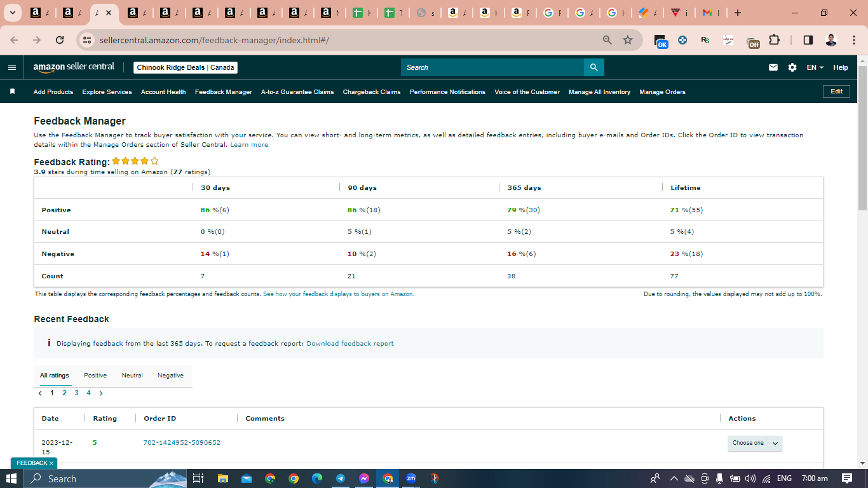Close the FEEDBACK widget with the X
This screenshot has height=488, width=868.
point(51,463)
